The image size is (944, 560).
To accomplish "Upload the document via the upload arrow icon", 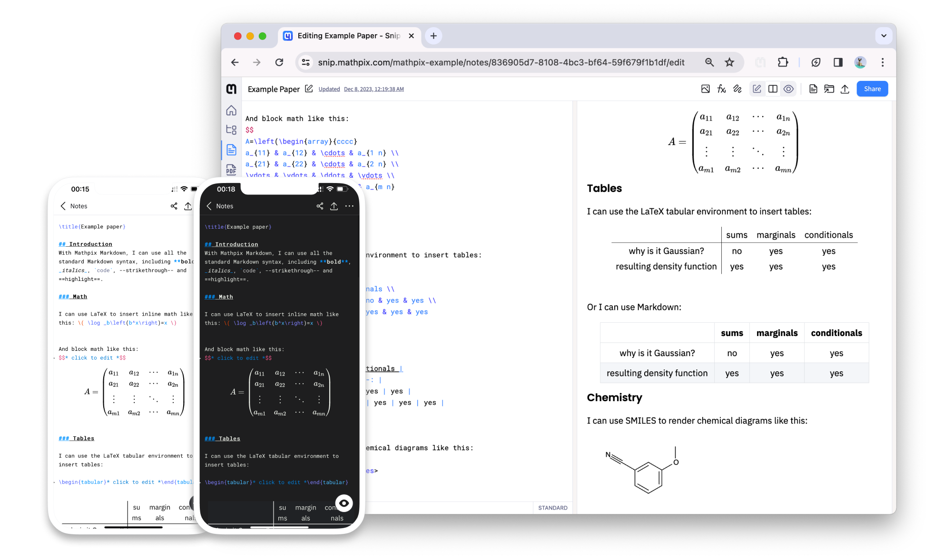I will [x=846, y=88].
